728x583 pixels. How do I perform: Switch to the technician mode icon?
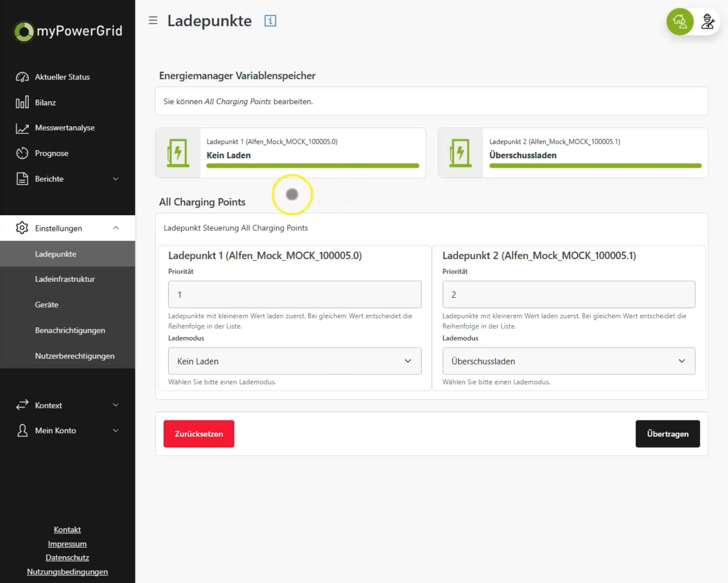pos(707,21)
